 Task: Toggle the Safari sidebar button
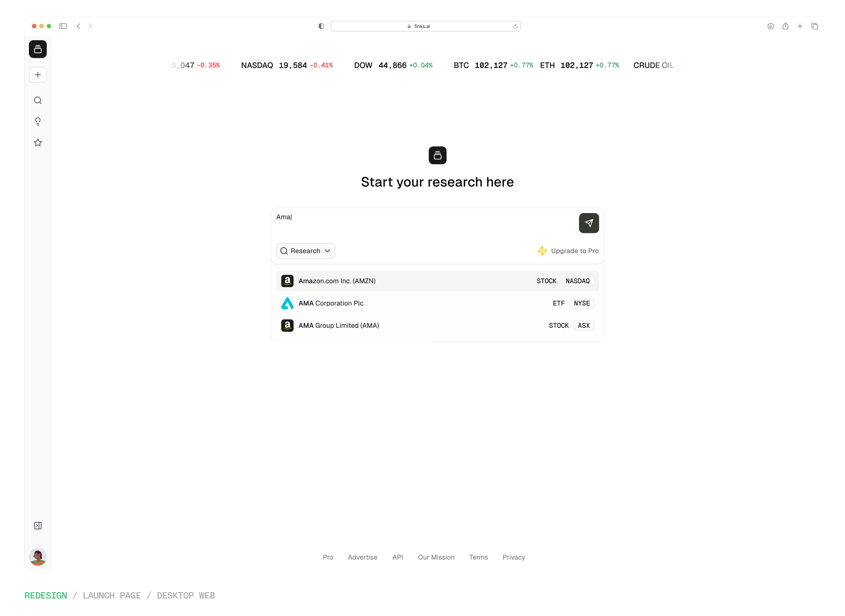(x=63, y=26)
